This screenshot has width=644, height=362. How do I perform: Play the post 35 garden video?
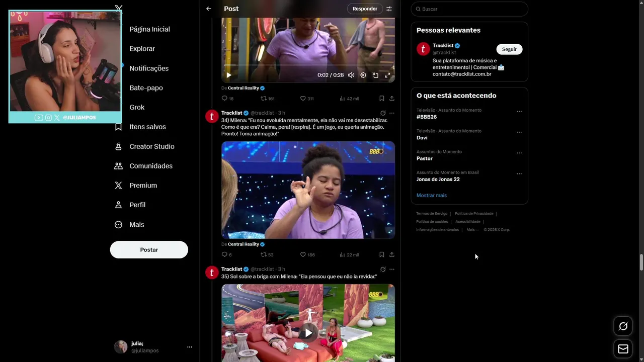tap(308, 333)
